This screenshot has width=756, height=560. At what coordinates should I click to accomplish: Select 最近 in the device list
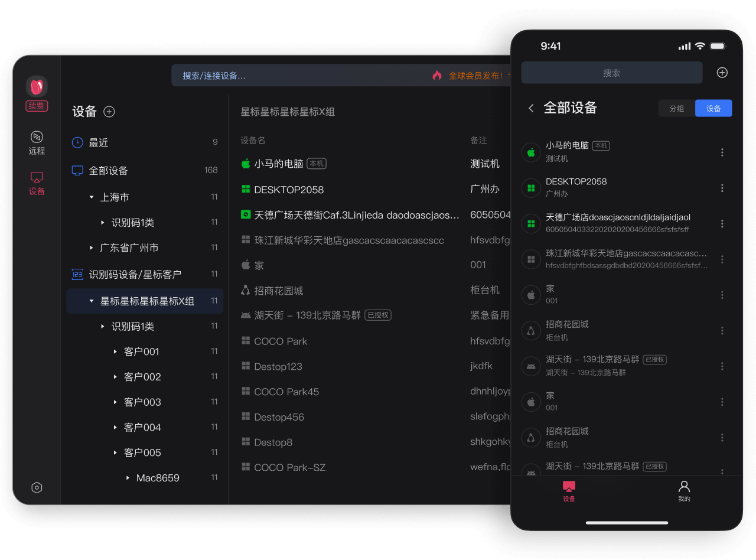click(x=98, y=142)
